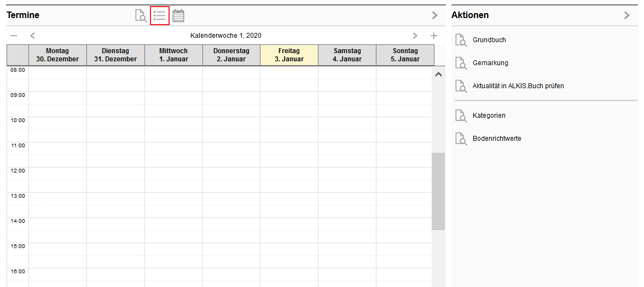Click the calendar vertical scrollbar thumb

pyautogui.click(x=438, y=191)
